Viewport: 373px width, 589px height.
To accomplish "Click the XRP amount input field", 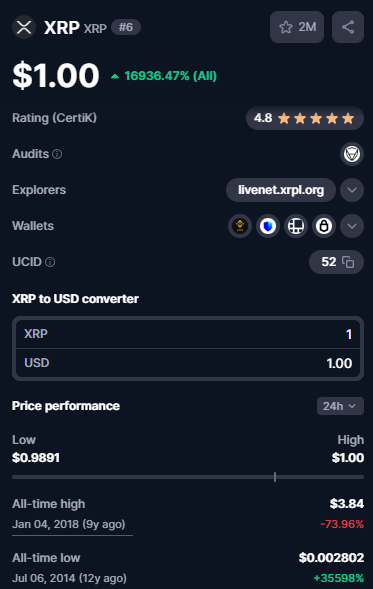I will (x=188, y=334).
